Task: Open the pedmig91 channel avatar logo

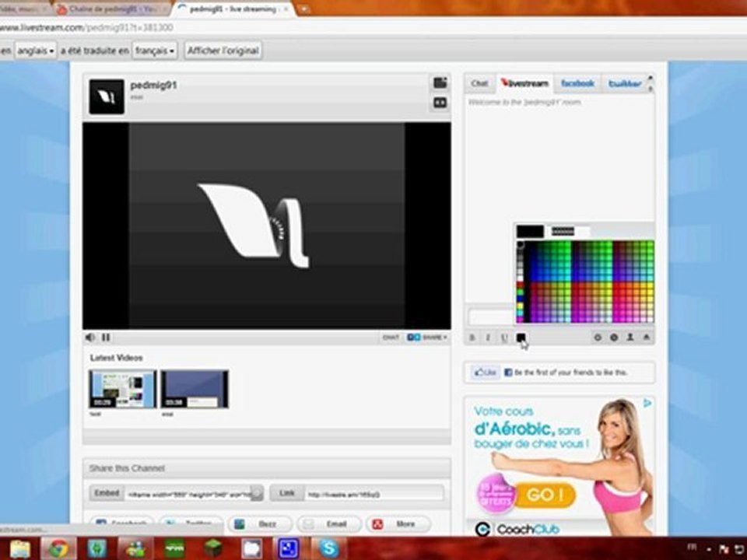Action: pyautogui.click(x=107, y=96)
